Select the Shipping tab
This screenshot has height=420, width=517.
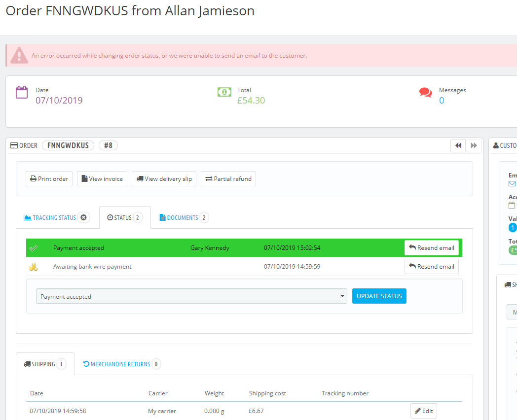click(45, 364)
